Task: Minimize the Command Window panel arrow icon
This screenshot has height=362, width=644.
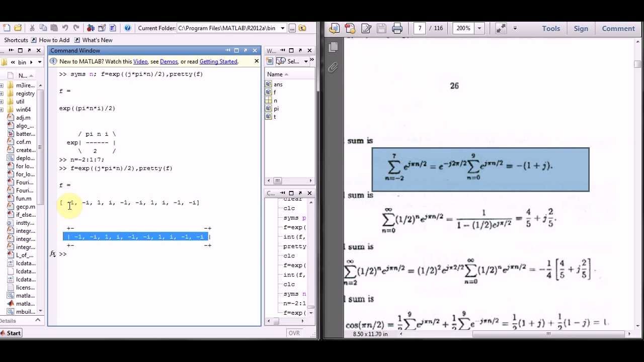Action: 228,50
